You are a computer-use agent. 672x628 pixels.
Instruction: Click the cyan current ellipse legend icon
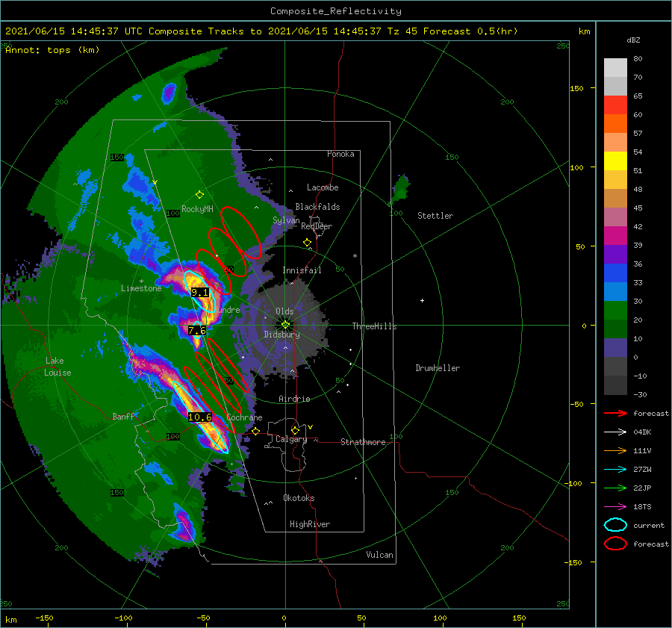point(615,525)
